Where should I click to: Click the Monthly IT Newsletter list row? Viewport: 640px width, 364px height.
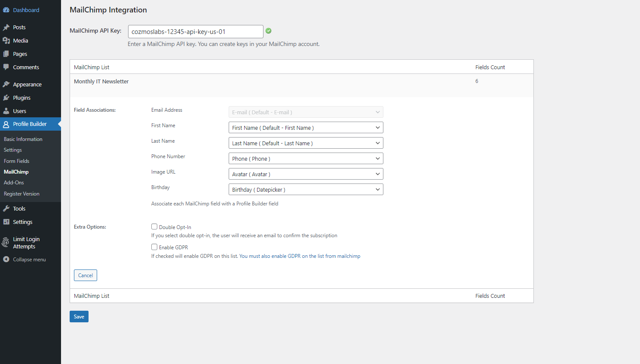pyautogui.click(x=301, y=85)
